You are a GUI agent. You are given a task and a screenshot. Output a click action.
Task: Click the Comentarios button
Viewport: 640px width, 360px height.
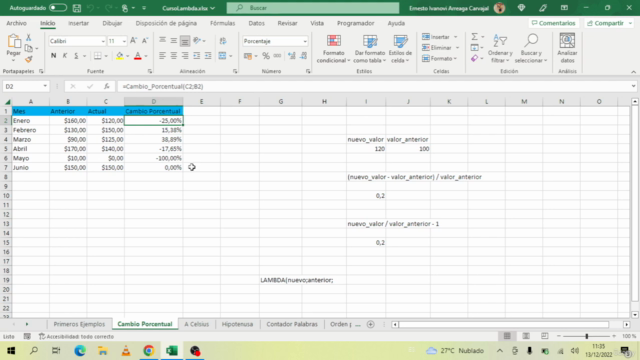pyautogui.click(x=553, y=23)
